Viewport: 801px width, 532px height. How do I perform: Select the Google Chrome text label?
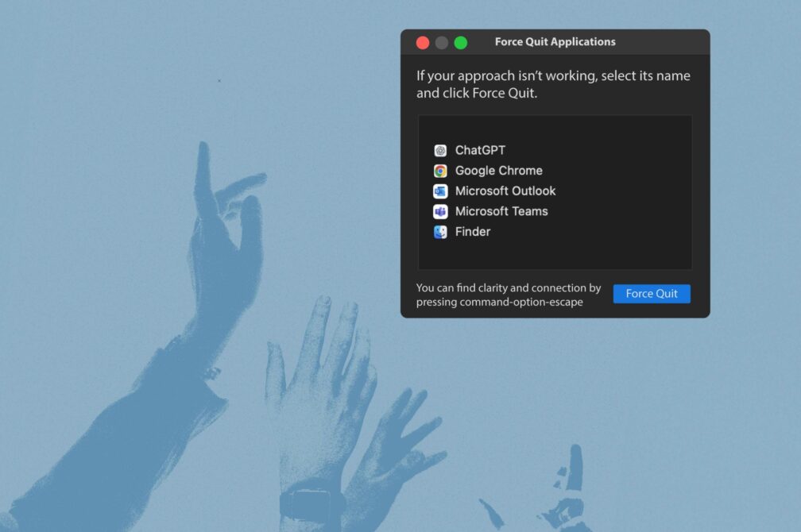(498, 171)
